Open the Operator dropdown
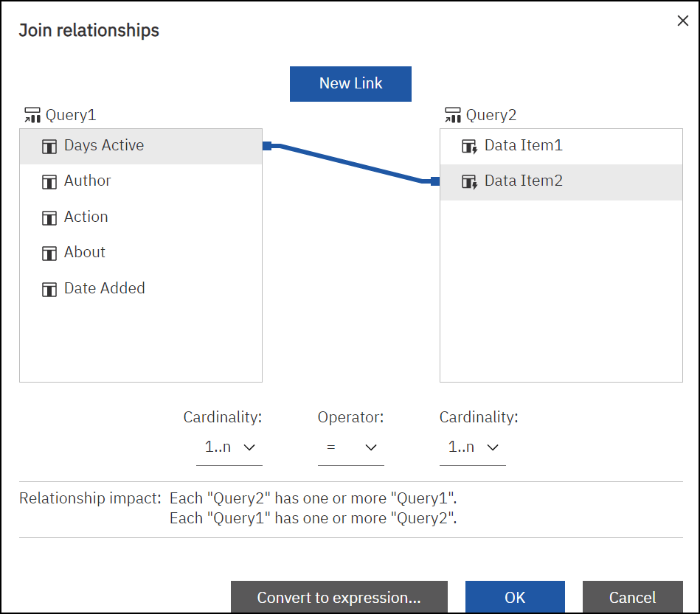Viewport: 700px width, 614px height. (x=351, y=447)
